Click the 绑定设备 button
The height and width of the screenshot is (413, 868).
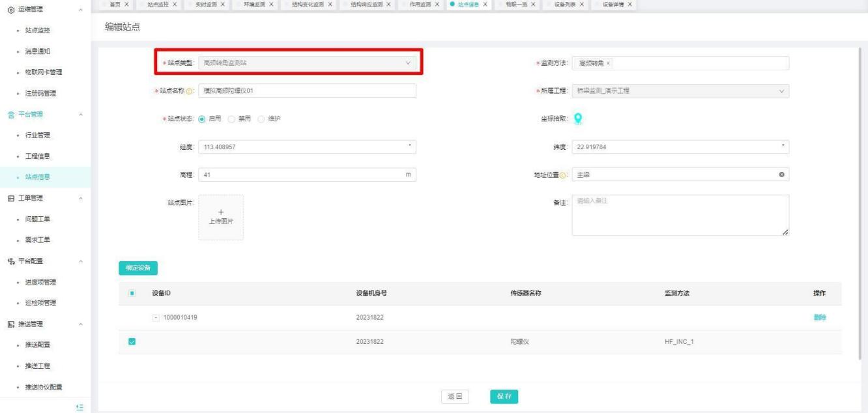[x=138, y=267]
